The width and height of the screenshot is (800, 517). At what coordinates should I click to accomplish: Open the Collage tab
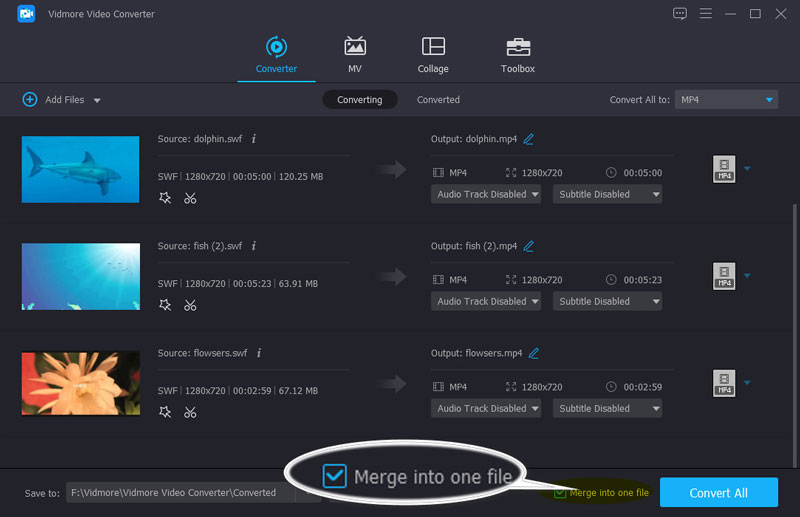pos(433,55)
